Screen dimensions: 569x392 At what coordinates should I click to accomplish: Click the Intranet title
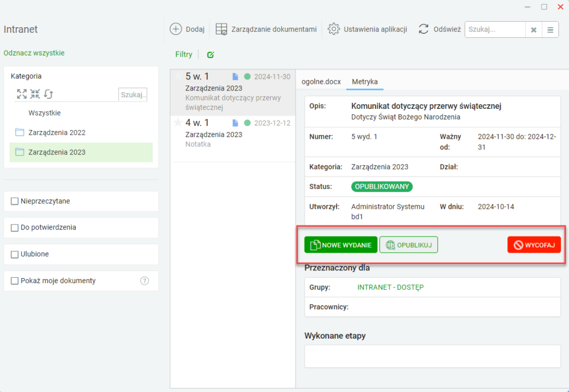click(x=21, y=29)
